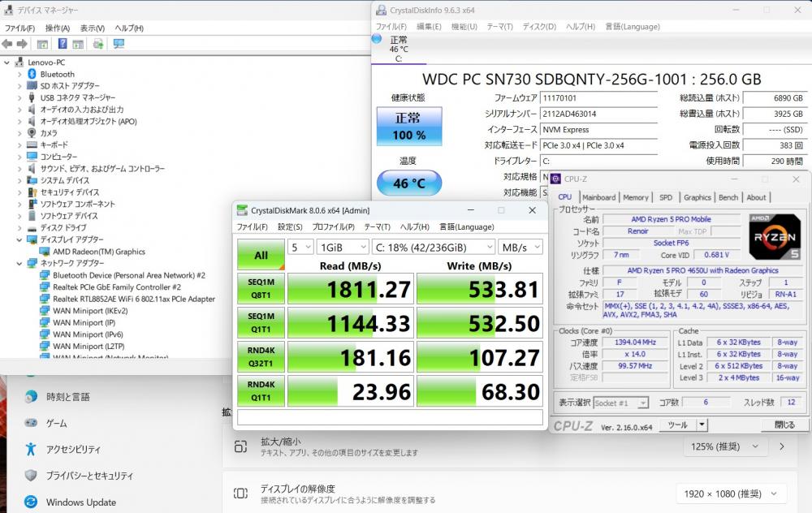Select AMD Radeon(TM) Graphics device
812x513 pixels.
click(x=99, y=252)
